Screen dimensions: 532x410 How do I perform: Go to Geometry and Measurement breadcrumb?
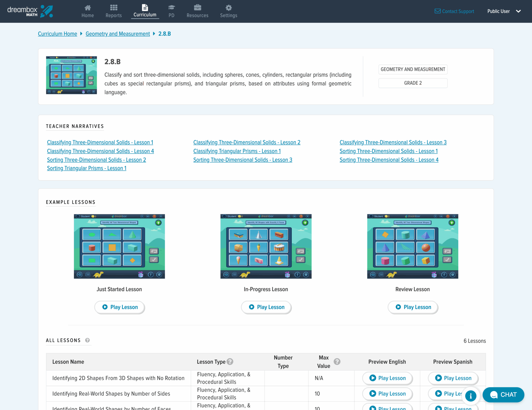pos(117,34)
